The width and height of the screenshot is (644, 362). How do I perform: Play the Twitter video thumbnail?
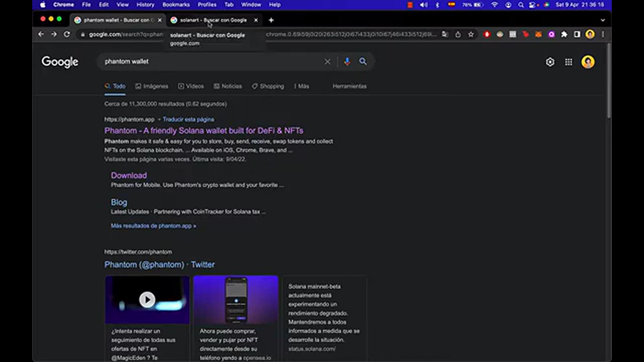pos(147,300)
